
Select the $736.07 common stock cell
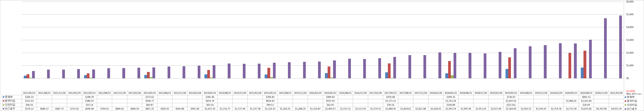(511, 97)
